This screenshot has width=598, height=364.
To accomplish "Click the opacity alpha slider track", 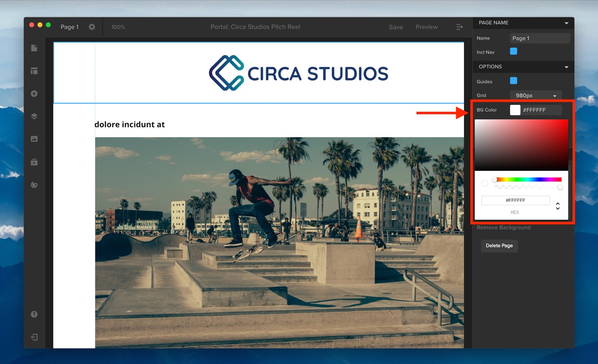I will tap(528, 187).
